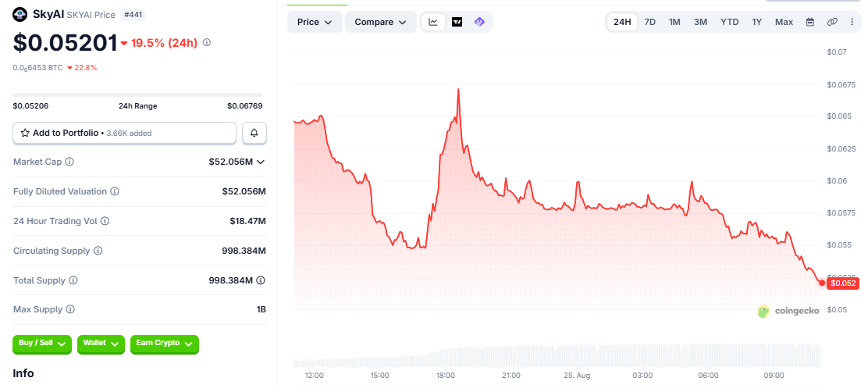Screen dimensions: 868x385
Task: Click the $0.05201 current price
Action: pos(66,43)
